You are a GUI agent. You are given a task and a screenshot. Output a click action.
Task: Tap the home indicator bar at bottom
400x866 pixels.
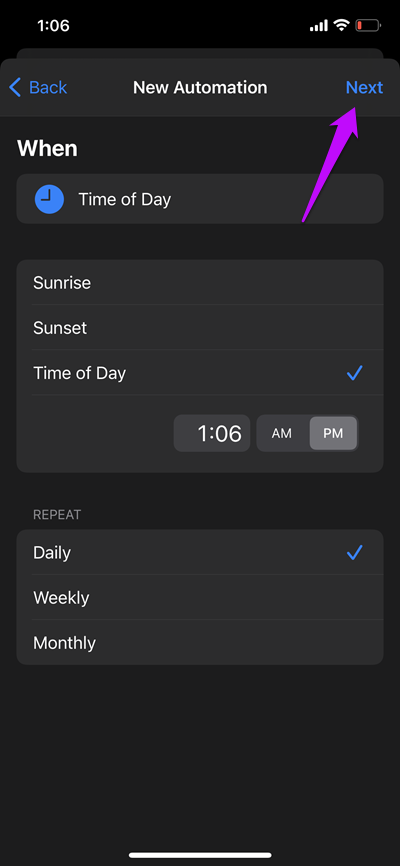pos(200,855)
